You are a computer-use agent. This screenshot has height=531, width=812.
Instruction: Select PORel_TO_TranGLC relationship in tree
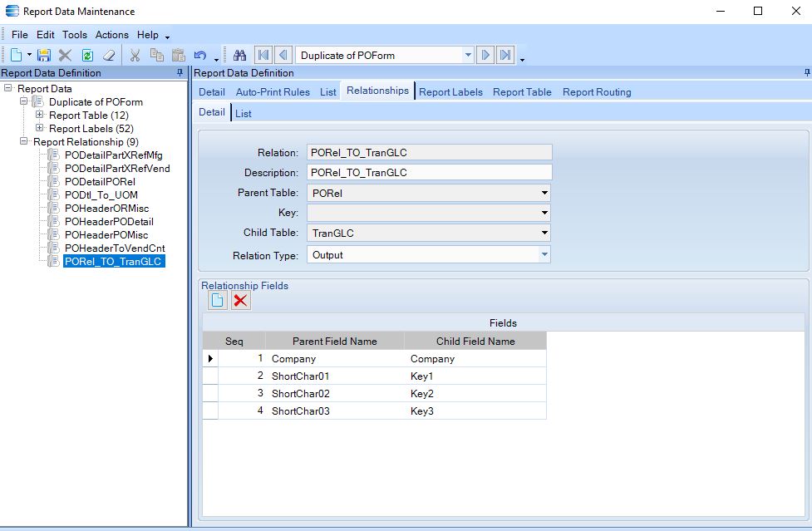coord(114,262)
